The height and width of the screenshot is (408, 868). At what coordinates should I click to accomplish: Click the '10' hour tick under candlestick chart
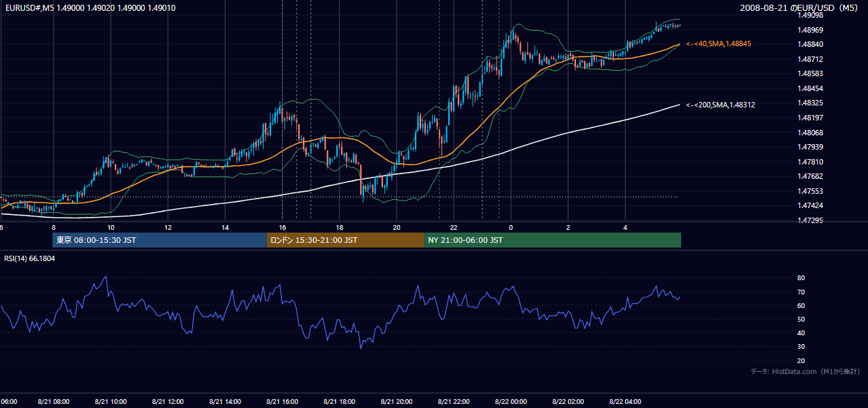pyautogui.click(x=111, y=227)
